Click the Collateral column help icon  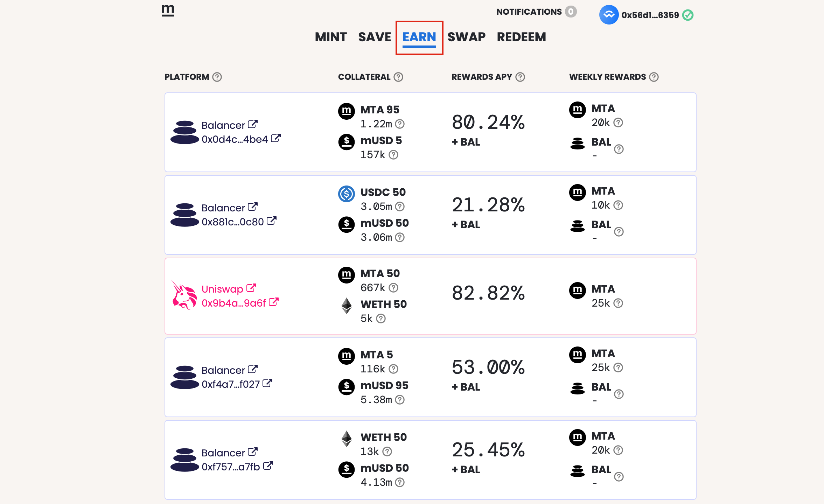pyautogui.click(x=398, y=77)
